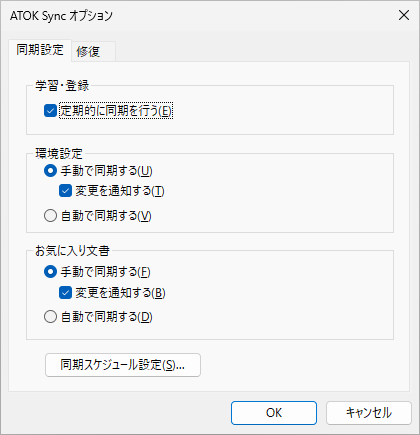Close the ATOK Sync オプション dialog

point(404,15)
